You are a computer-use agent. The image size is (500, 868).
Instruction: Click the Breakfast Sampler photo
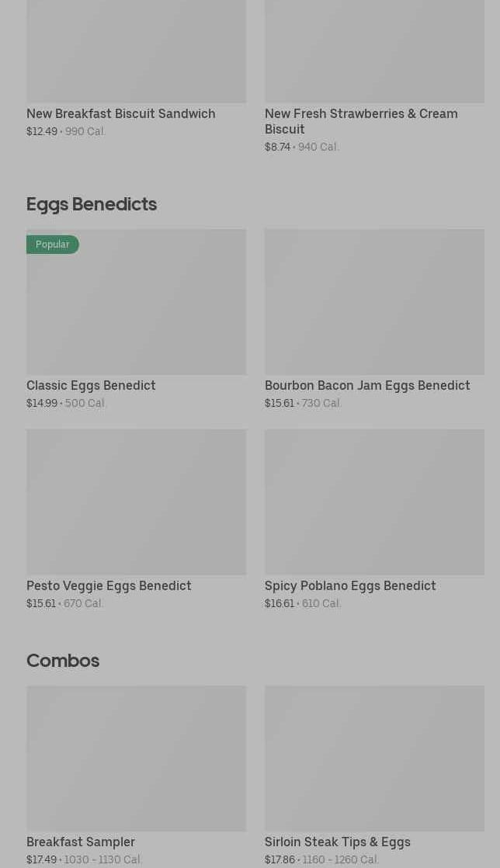[136, 758]
